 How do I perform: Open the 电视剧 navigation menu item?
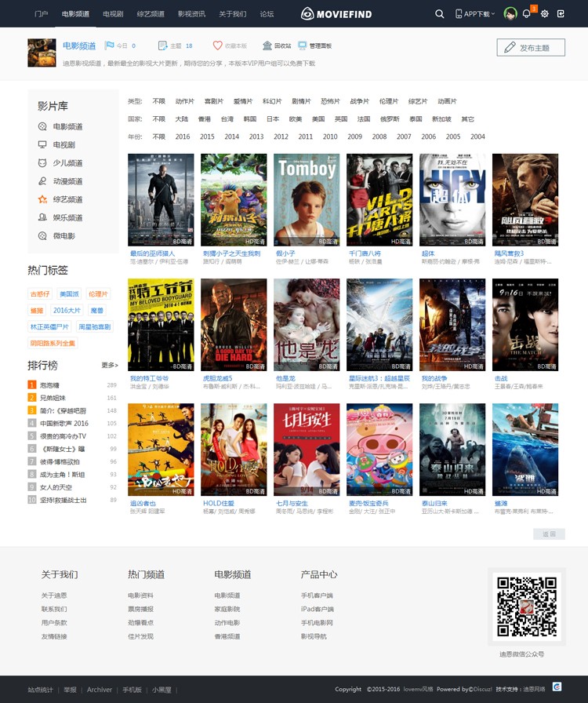(113, 14)
